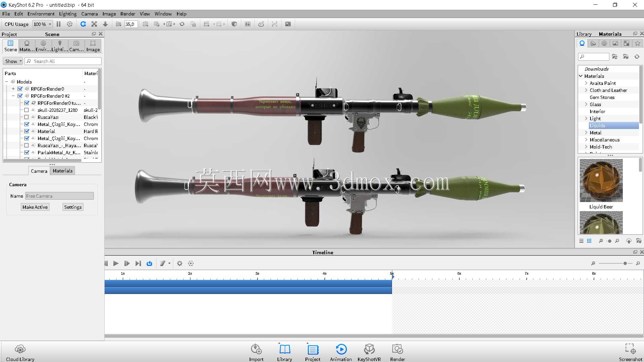Switch to Material tab in Project
This screenshot has height=362, width=644.
click(27, 46)
